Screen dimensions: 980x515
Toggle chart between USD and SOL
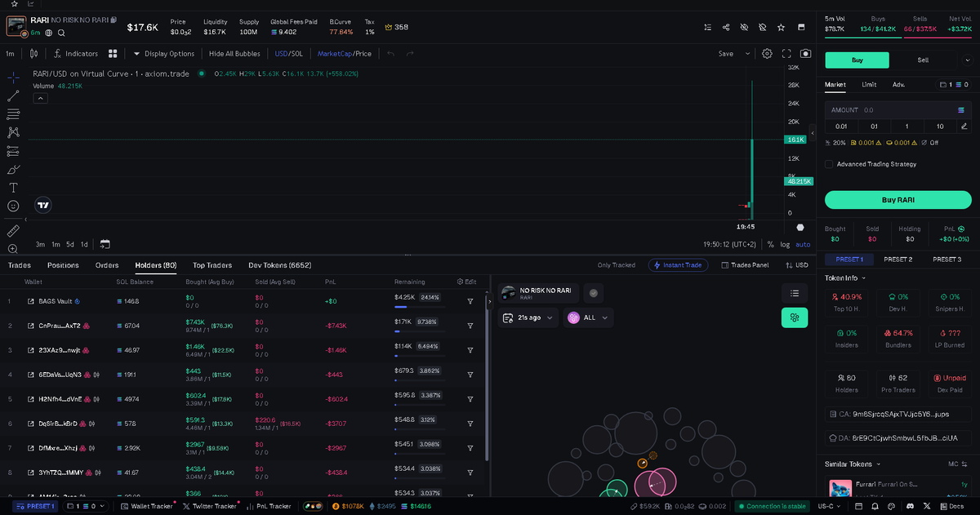(289, 54)
